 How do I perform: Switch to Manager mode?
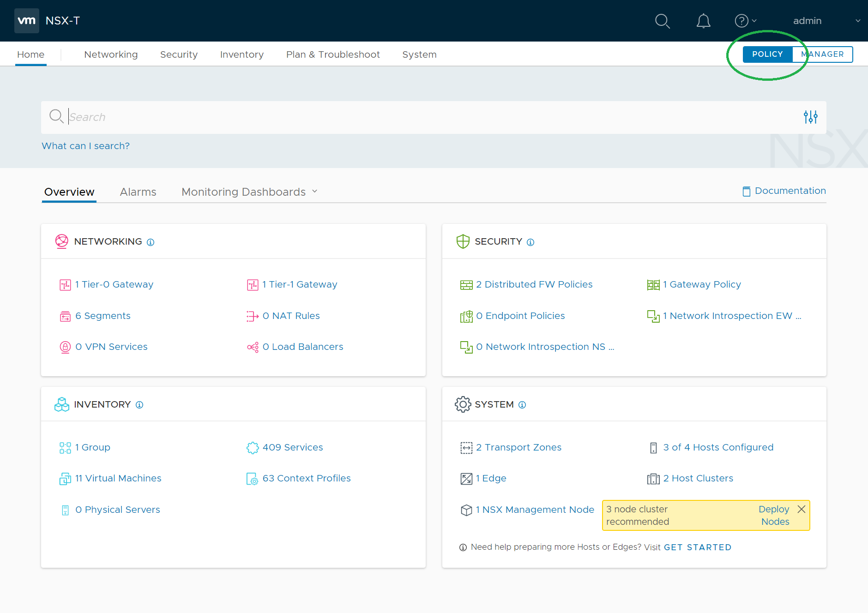[822, 54]
